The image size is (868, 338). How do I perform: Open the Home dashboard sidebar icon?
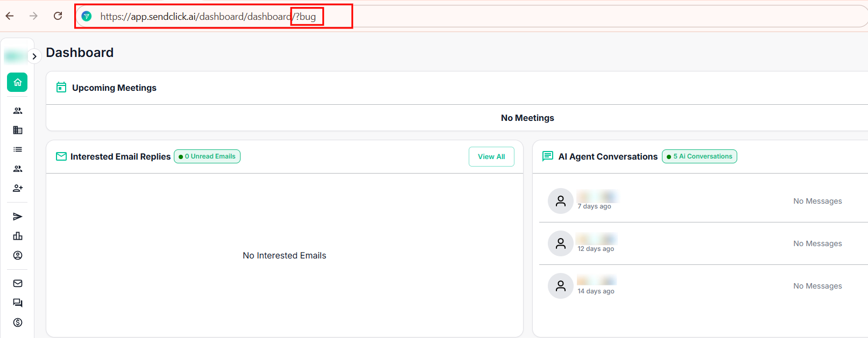click(x=17, y=82)
